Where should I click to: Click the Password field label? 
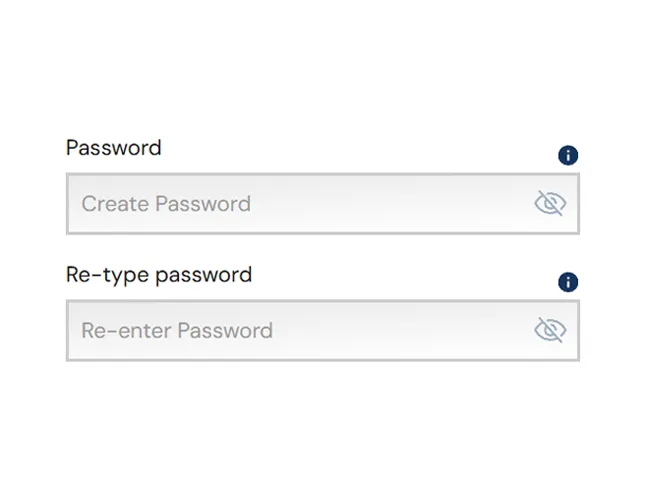pos(114,148)
